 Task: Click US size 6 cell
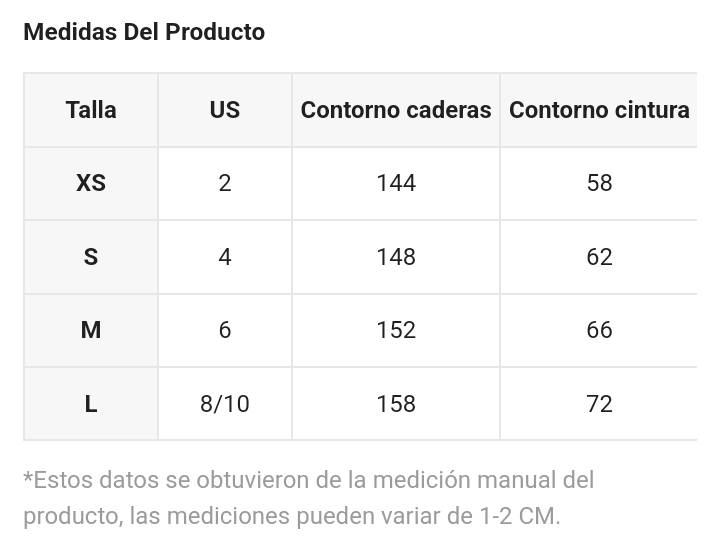(225, 330)
